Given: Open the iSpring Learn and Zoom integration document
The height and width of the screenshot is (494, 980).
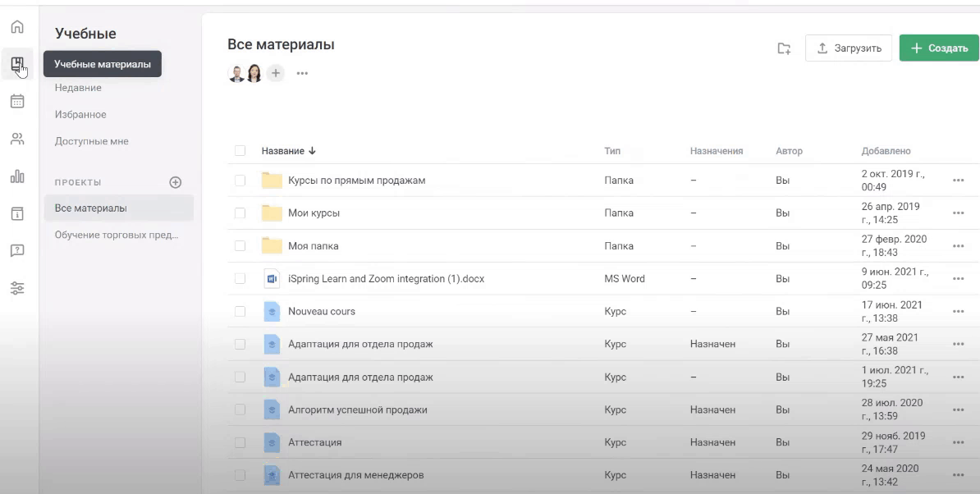Looking at the screenshot, I should click(x=386, y=279).
